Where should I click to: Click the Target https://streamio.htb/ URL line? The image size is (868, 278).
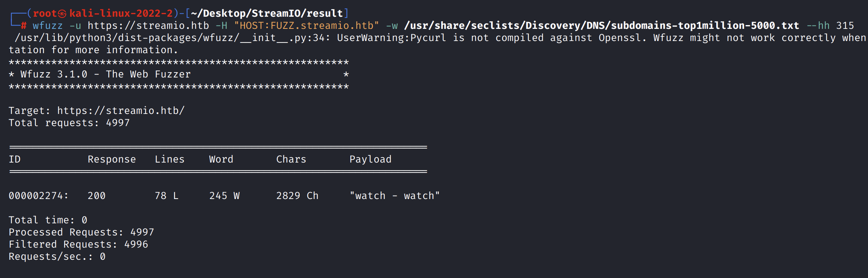tap(97, 111)
